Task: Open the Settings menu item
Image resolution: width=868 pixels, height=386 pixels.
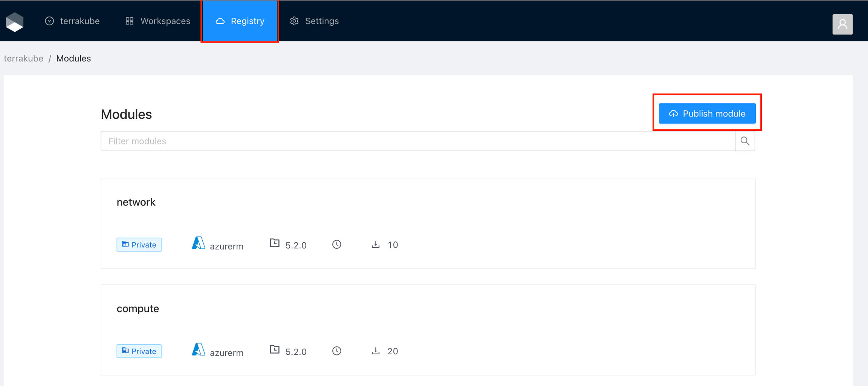Action: 315,21
